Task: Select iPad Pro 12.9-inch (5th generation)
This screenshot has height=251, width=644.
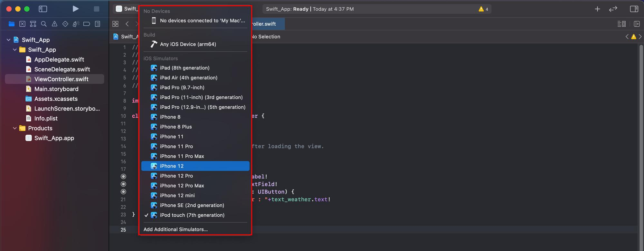Action: [x=195, y=107]
